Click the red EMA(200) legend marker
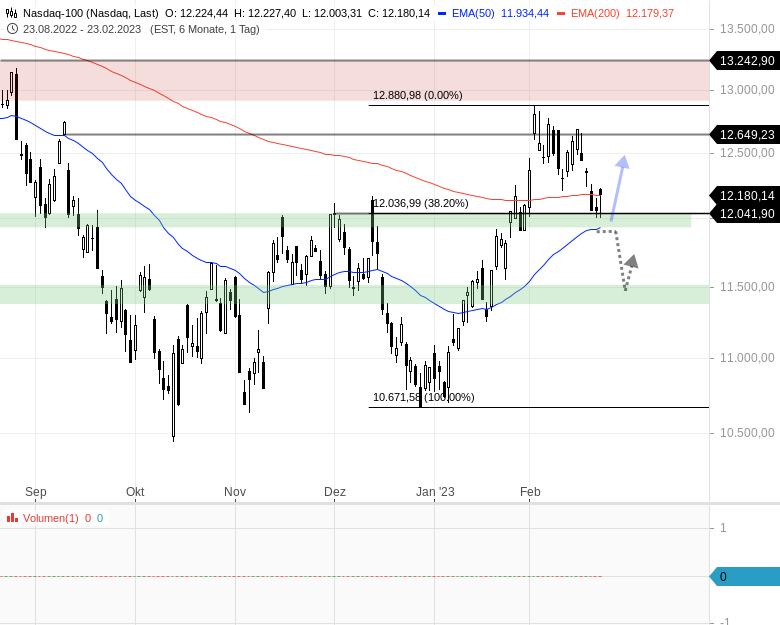 (x=561, y=13)
